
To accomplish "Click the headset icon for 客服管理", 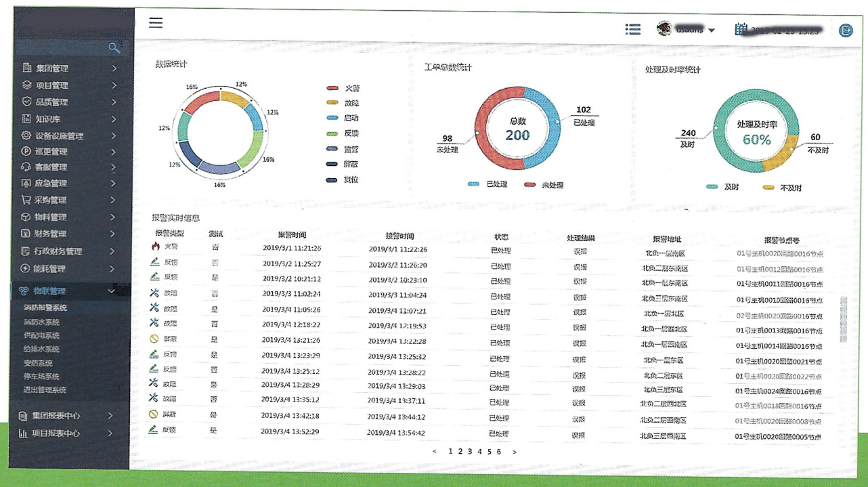I will tap(26, 167).
